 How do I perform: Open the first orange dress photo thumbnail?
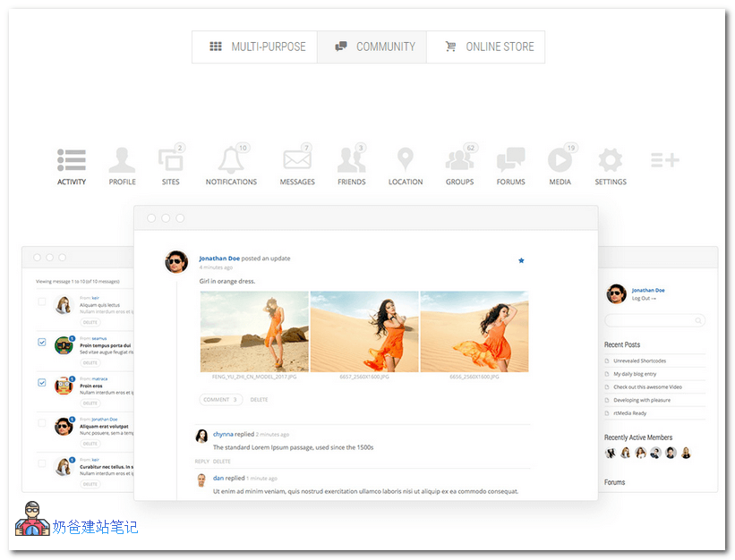(254, 331)
